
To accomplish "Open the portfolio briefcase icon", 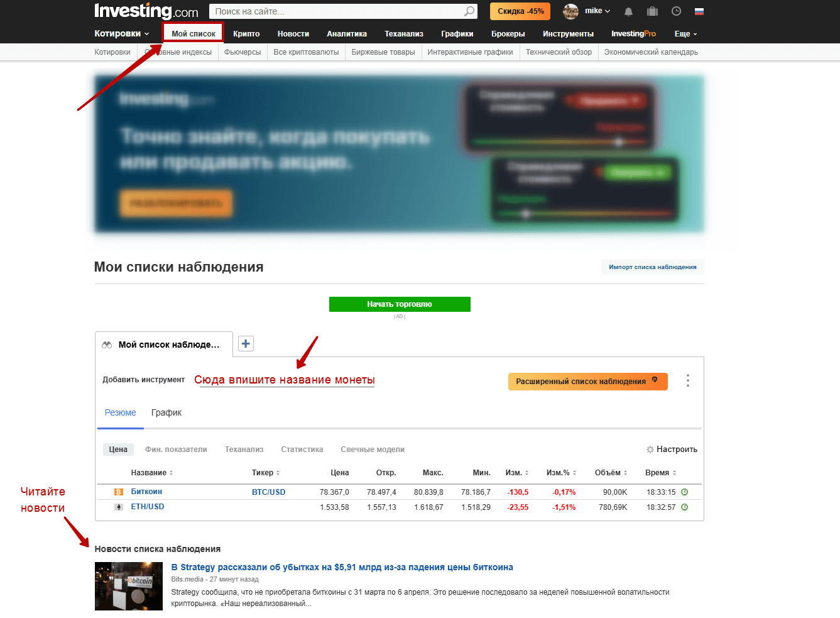I will pos(652,11).
